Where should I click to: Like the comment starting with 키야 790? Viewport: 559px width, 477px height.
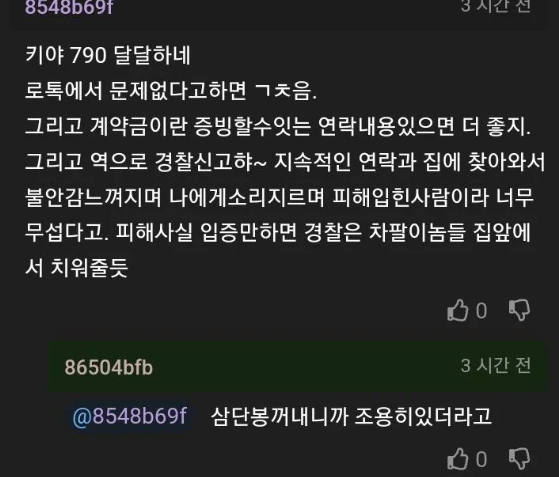pyautogui.click(x=457, y=310)
